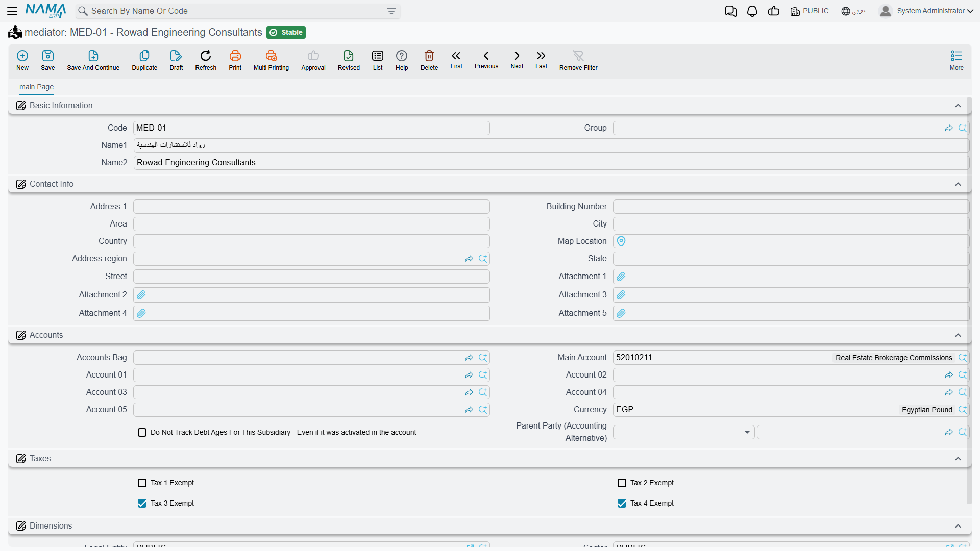The width and height of the screenshot is (980, 551).
Task: Click the Name1 Arabic name field
Action: click(x=551, y=145)
